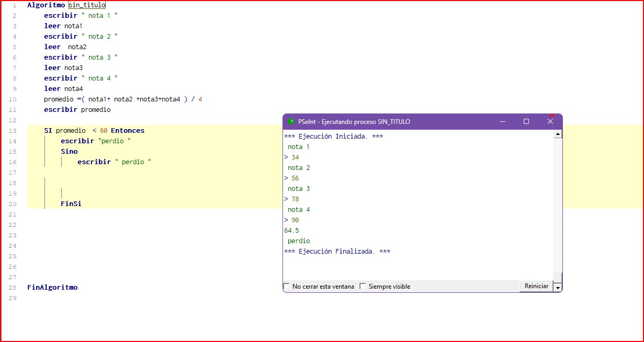Maximize the PSeInt execution window

pyautogui.click(x=526, y=121)
